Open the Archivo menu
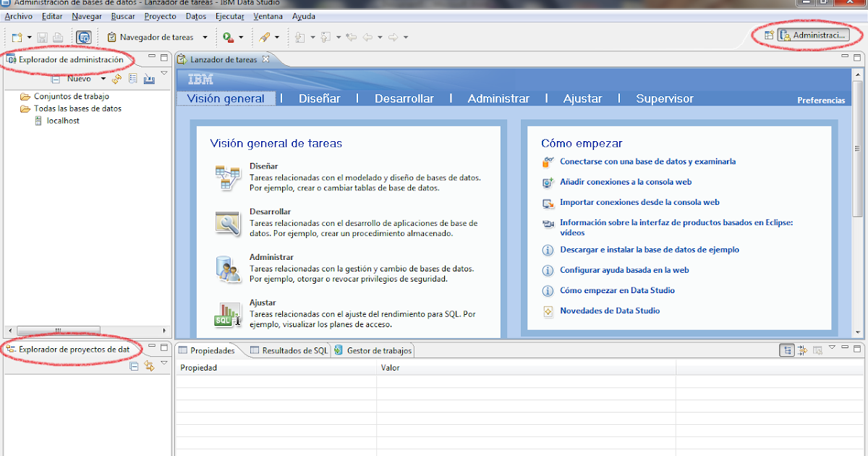868x456 pixels. tap(19, 16)
